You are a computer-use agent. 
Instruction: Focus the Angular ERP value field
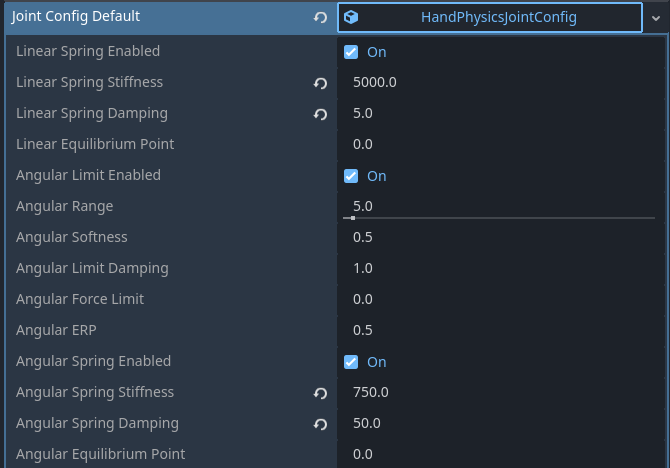[500, 331]
